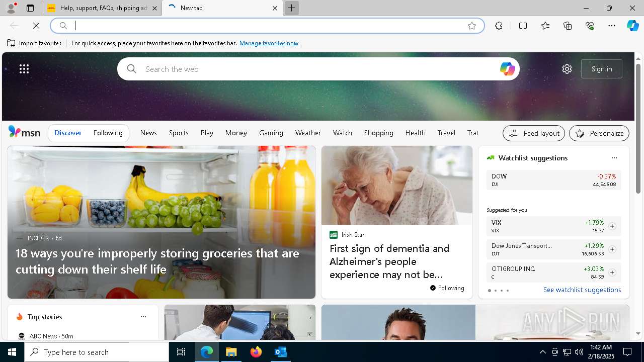Stop loading the page
The height and width of the screenshot is (362, 644).
click(36, 26)
